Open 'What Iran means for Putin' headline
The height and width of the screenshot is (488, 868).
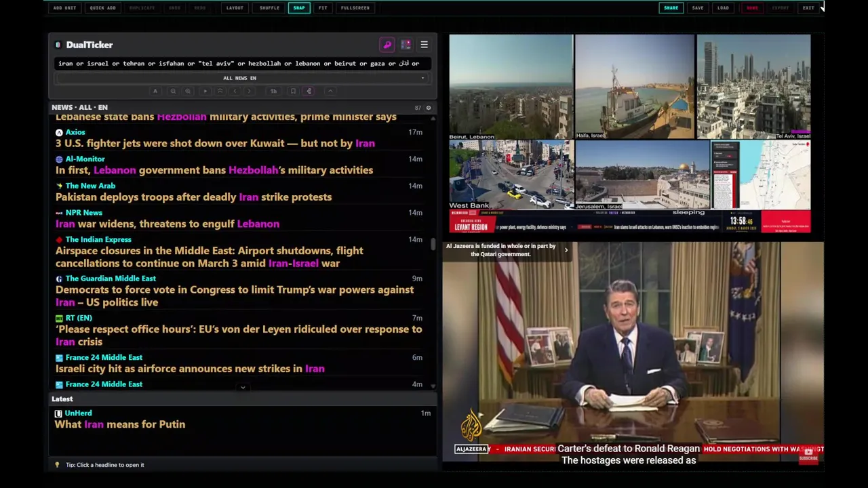coord(120,424)
